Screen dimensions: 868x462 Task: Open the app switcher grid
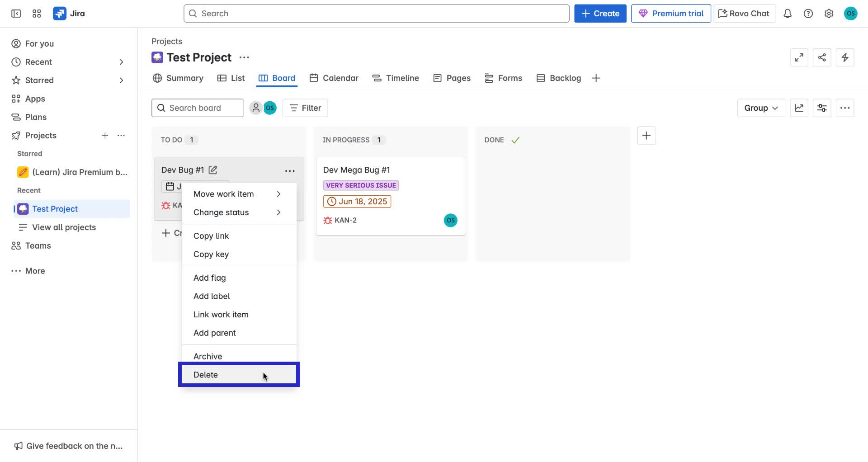click(x=37, y=14)
